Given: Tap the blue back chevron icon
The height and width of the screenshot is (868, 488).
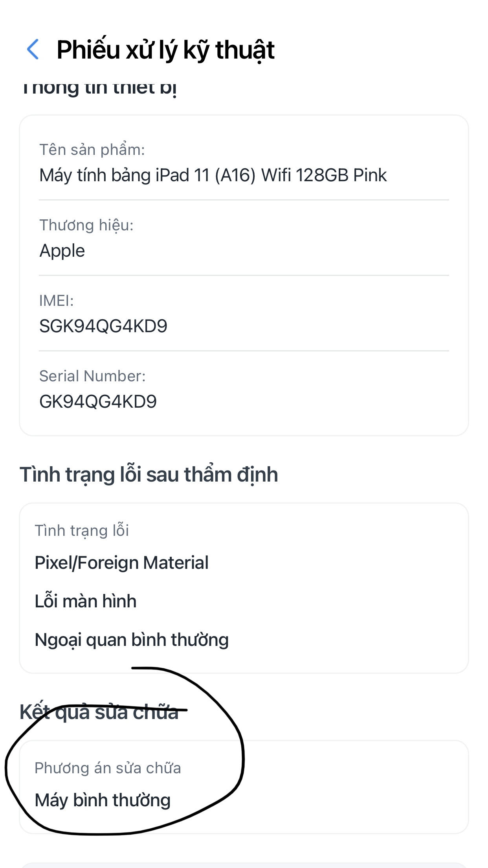Looking at the screenshot, I should [33, 50].
